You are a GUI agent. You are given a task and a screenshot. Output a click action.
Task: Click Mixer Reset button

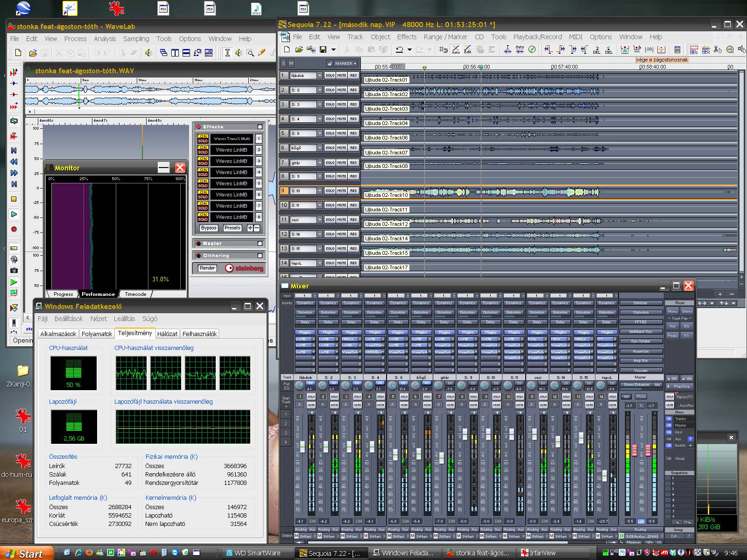679,303
